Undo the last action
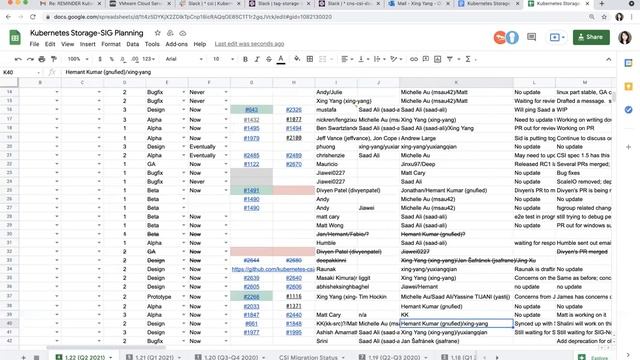 18,59
